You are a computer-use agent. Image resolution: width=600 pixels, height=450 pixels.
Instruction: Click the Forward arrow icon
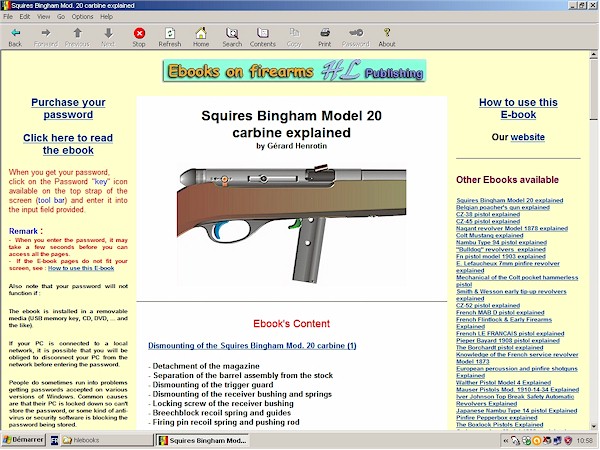[46, 33]
